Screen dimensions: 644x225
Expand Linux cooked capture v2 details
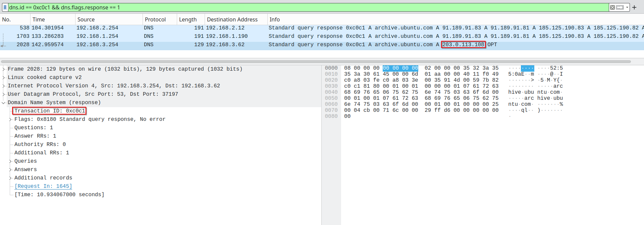[4, 77]
